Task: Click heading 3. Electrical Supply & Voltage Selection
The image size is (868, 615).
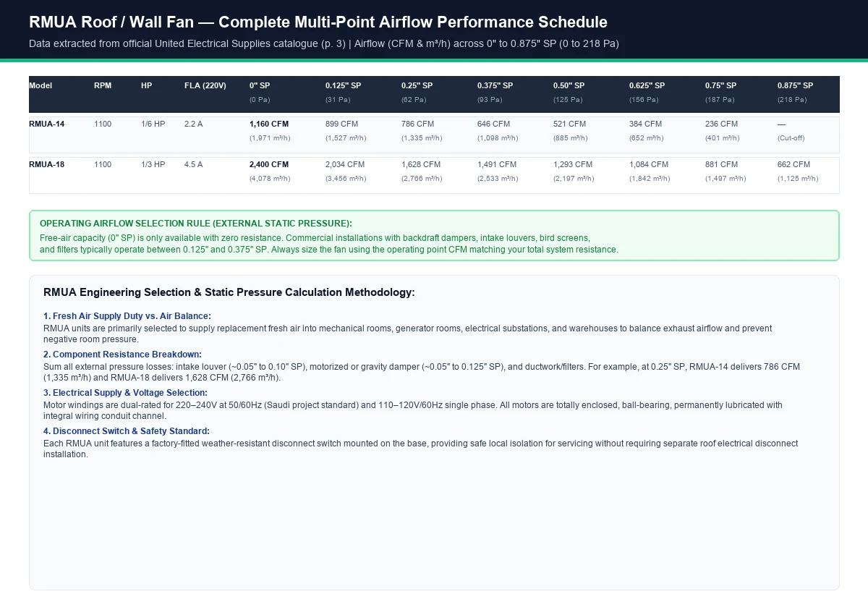Action: pos(125,393)
